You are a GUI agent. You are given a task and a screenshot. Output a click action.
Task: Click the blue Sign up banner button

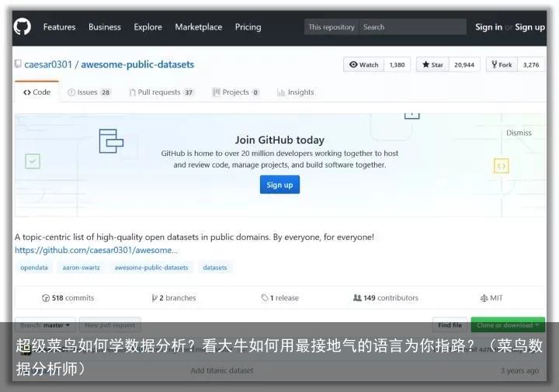point(279,185)
